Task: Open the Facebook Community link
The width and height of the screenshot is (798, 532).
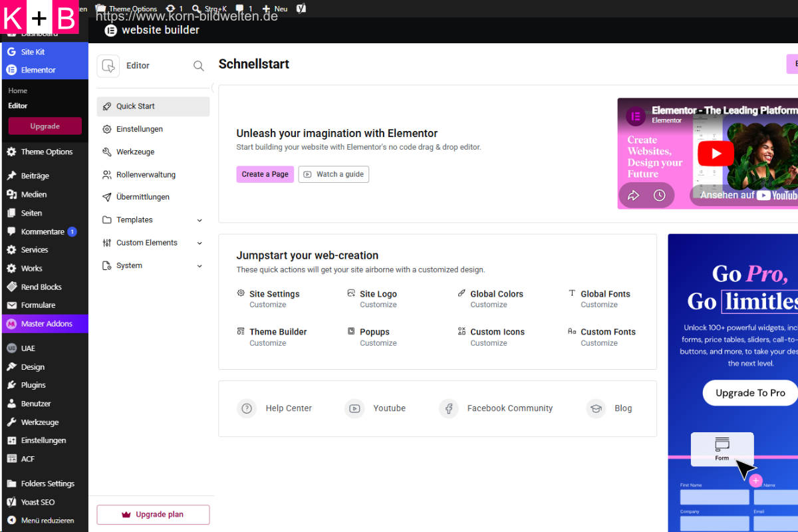Action: (496, 408)
